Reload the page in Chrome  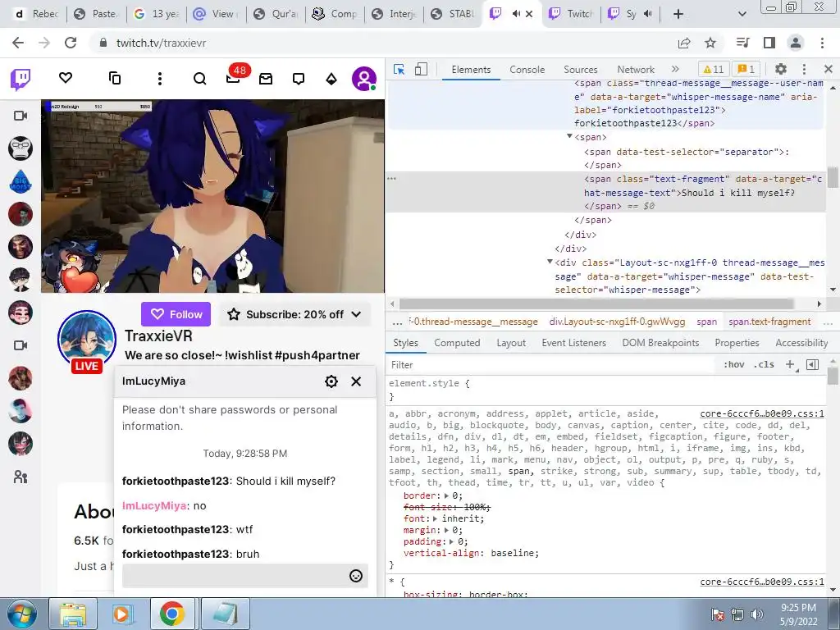(x=71, y=43)
